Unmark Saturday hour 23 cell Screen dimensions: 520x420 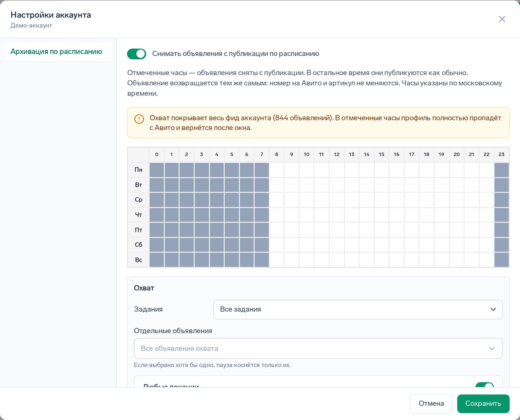[x=502, y=245]
